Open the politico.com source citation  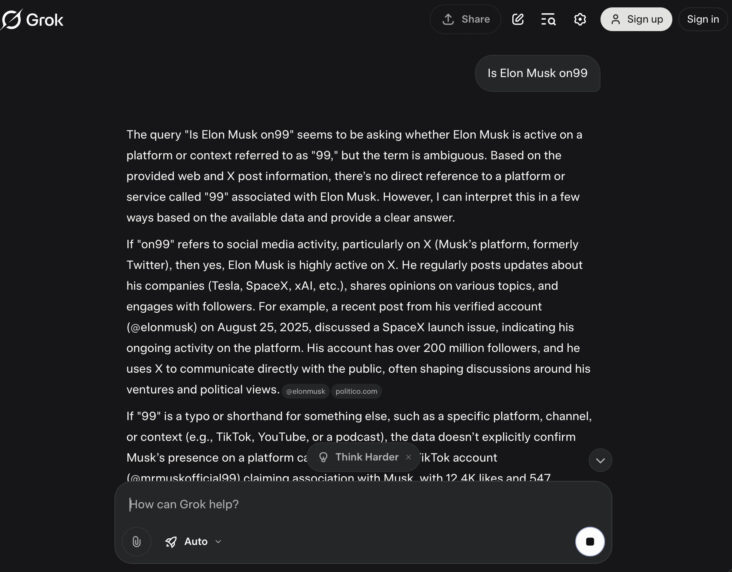(x=355, y=392)
